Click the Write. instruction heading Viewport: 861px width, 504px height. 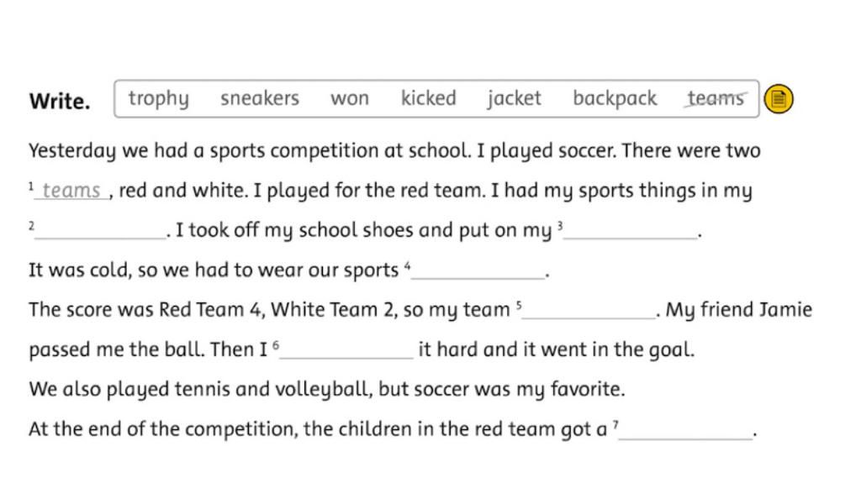click(x=60, y=101)
